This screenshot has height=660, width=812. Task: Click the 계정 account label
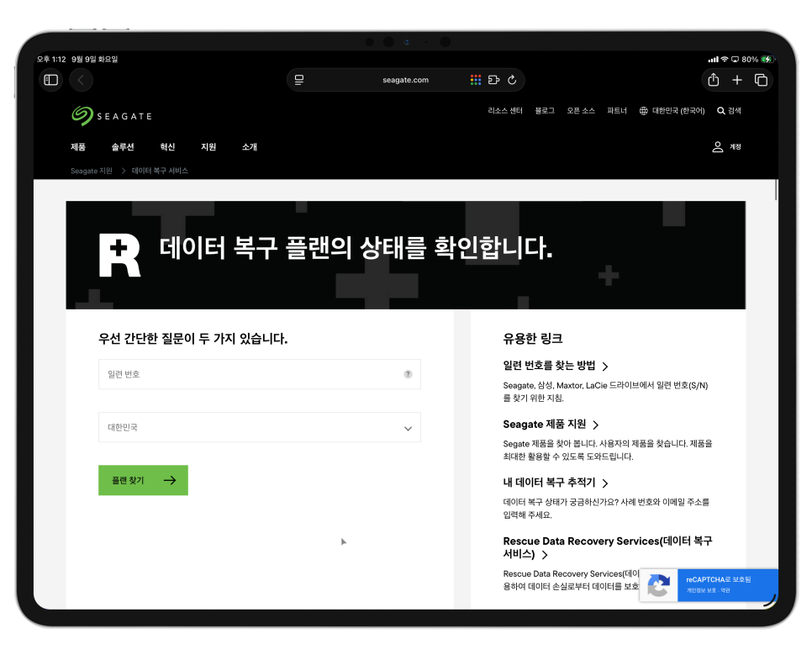(735, 147)
